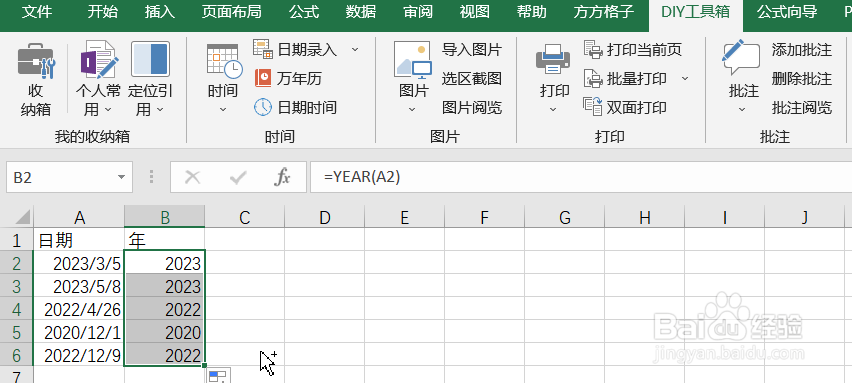
Task: Expand the 个人常用 dropdown arrow
Action: [x=108, y=110]
